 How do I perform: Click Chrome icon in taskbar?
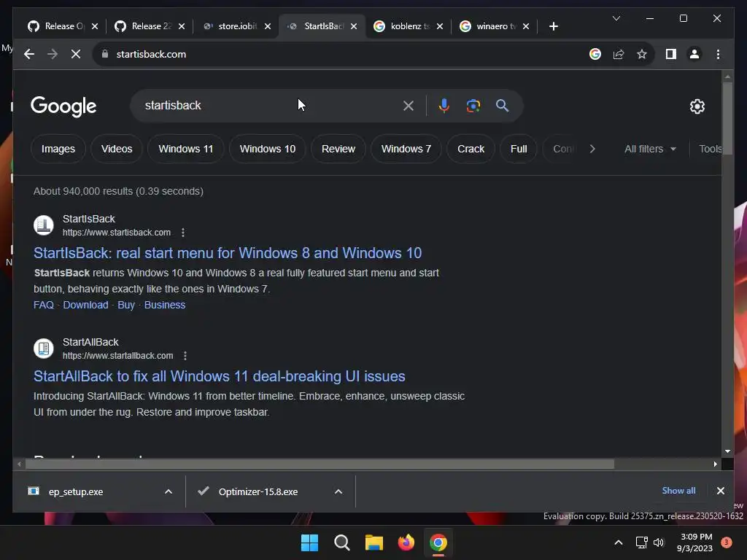tap(438, 542)
